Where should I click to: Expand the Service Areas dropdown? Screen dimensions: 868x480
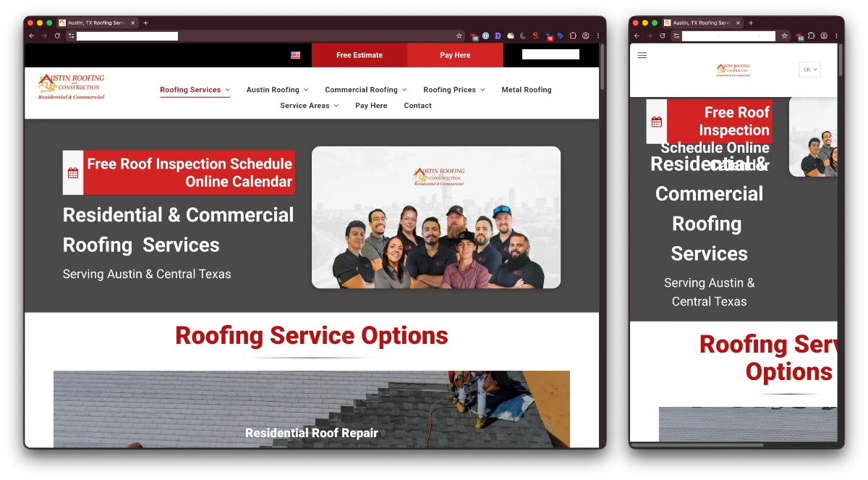click(310, 106)
